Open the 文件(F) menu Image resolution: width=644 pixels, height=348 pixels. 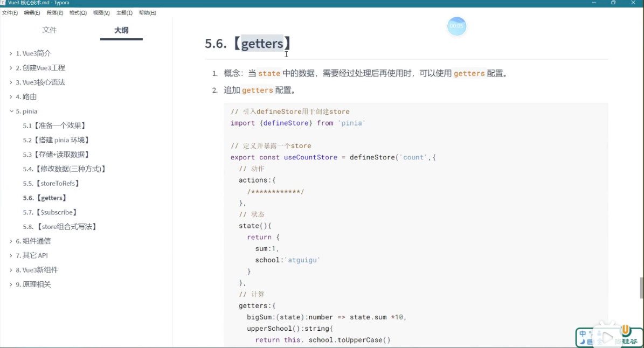[x=10, y=13]
